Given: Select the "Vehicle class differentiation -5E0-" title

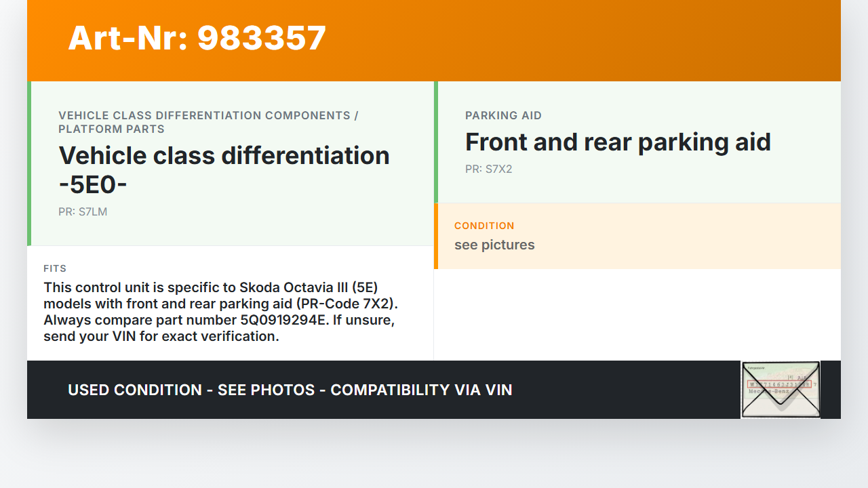Looking at the screenshot, I should [224, 169].
